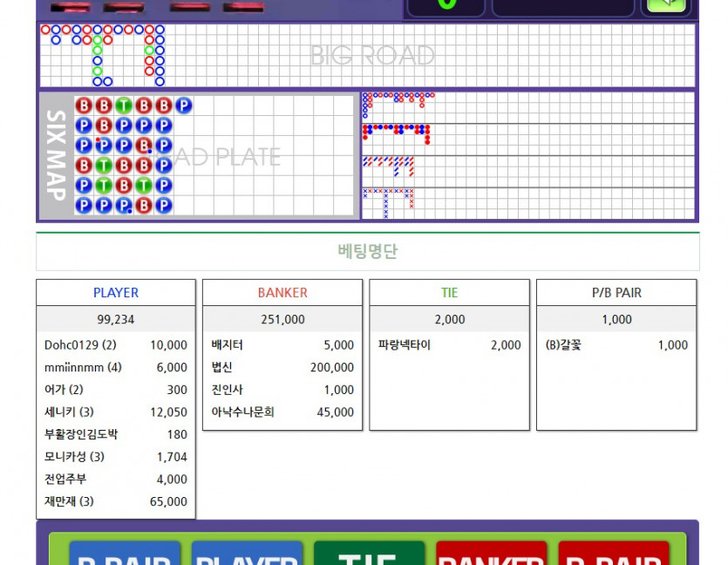Select the TIE column header in bet list

[449, 293]
